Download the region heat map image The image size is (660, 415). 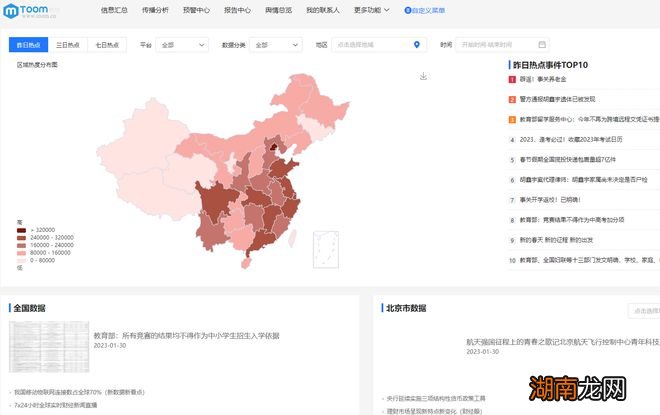point(423,76)
